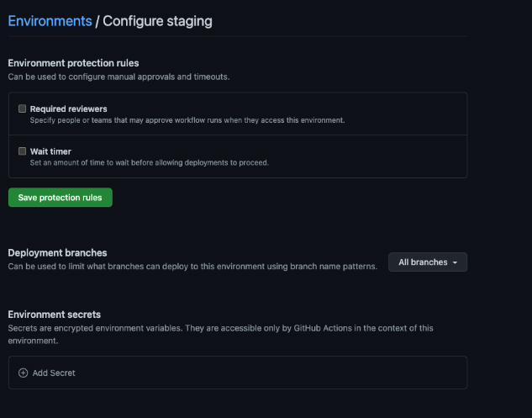
Task: Tick the Wait timer checkbox
Action: click(x=23, y=151)
